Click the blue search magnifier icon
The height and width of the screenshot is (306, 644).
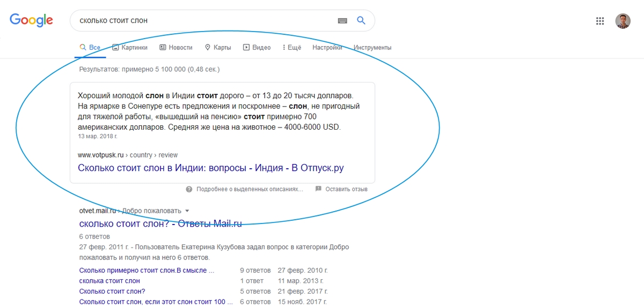click(x=361, y=21)
